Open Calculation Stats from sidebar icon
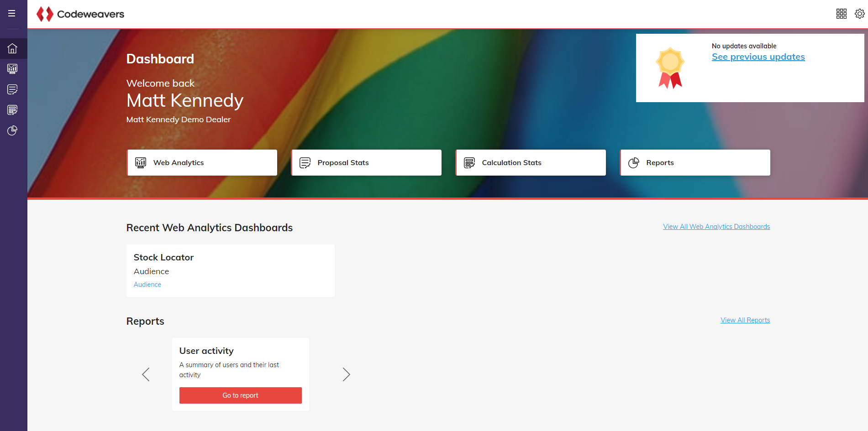The width and height of the screenshot is (868, 431). coord(12,110)
